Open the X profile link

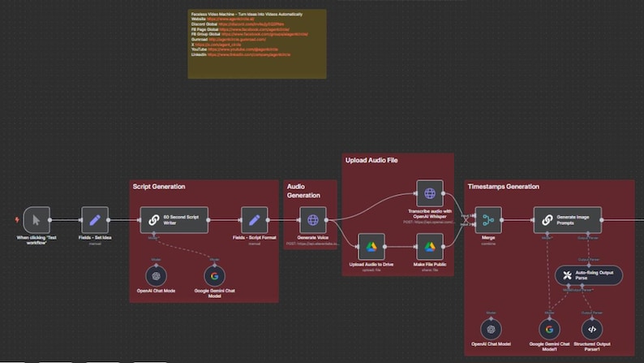217,45
